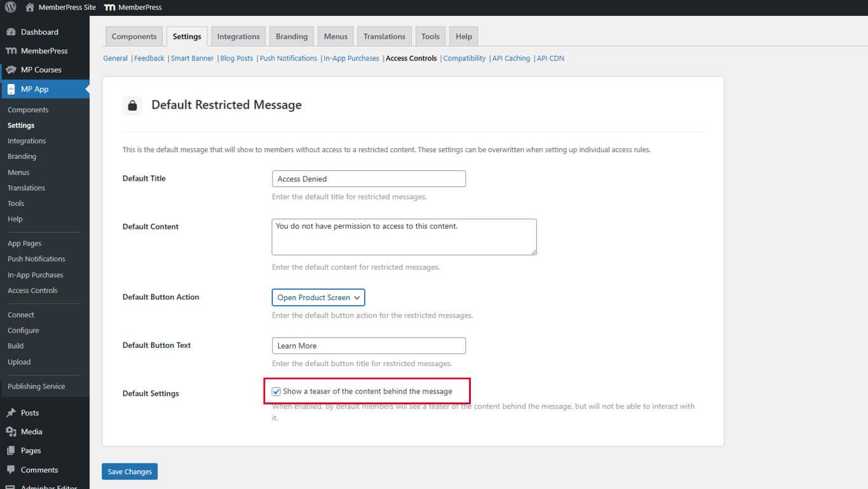Click the Posts pushpin icon
Screen dimensions: 868x489
(11, 413)
